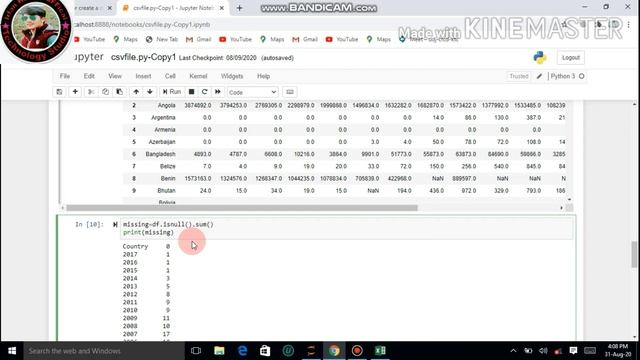Click the browser address bar URL

coord(142,24)
